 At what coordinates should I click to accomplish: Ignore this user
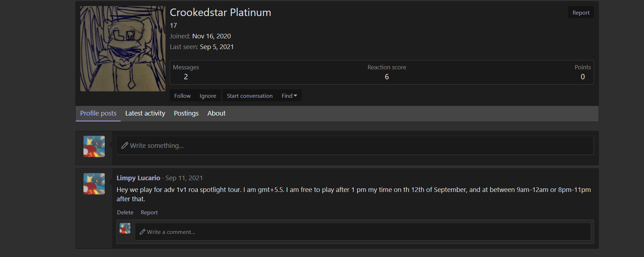click(208, 96)
